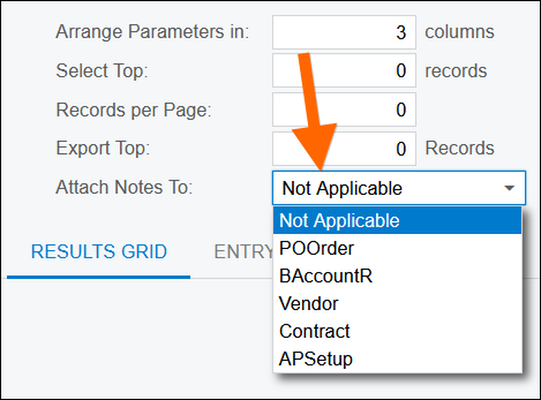Viewport: 541px width, 400px height.
Task: Select Vendor option in list
Action: click(397, 303)
